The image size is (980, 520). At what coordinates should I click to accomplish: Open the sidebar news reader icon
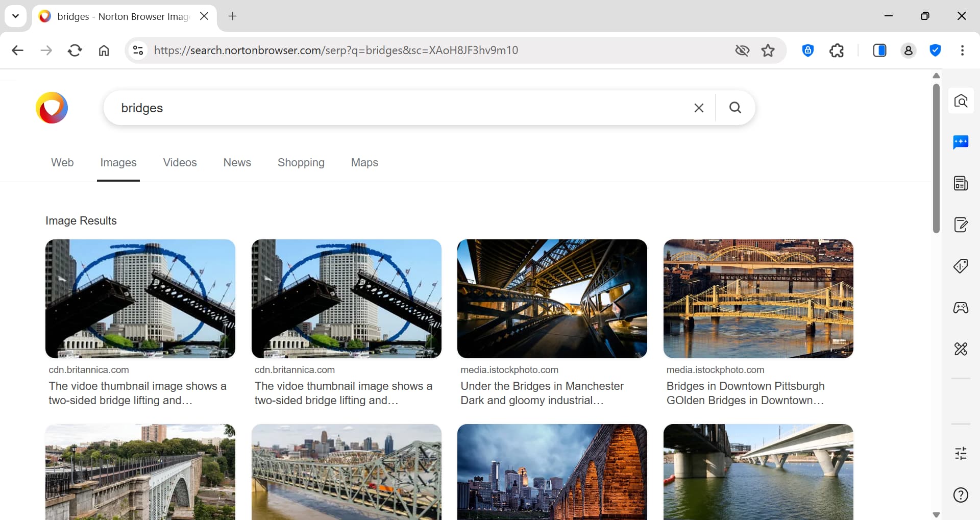(961, 183)
